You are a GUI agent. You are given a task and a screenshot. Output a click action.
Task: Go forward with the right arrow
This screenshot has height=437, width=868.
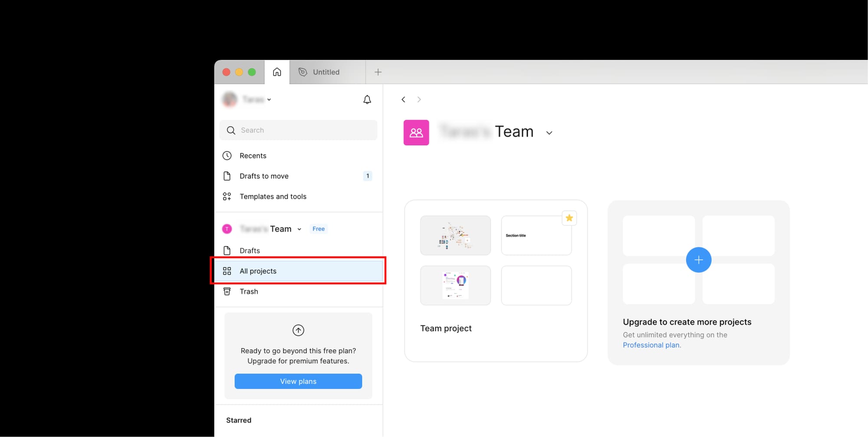[419, 99]
